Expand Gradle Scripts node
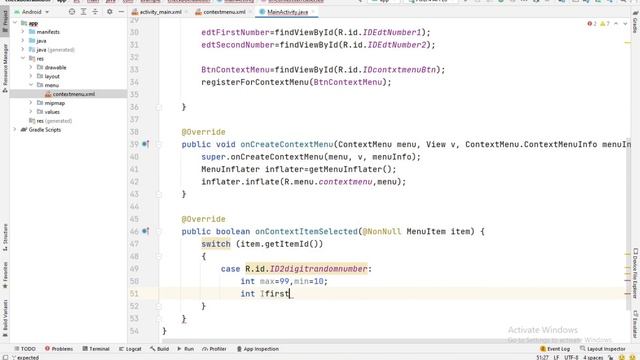This screenshot has width=640, height=360. pyautogui.click(x=15, y=130)
